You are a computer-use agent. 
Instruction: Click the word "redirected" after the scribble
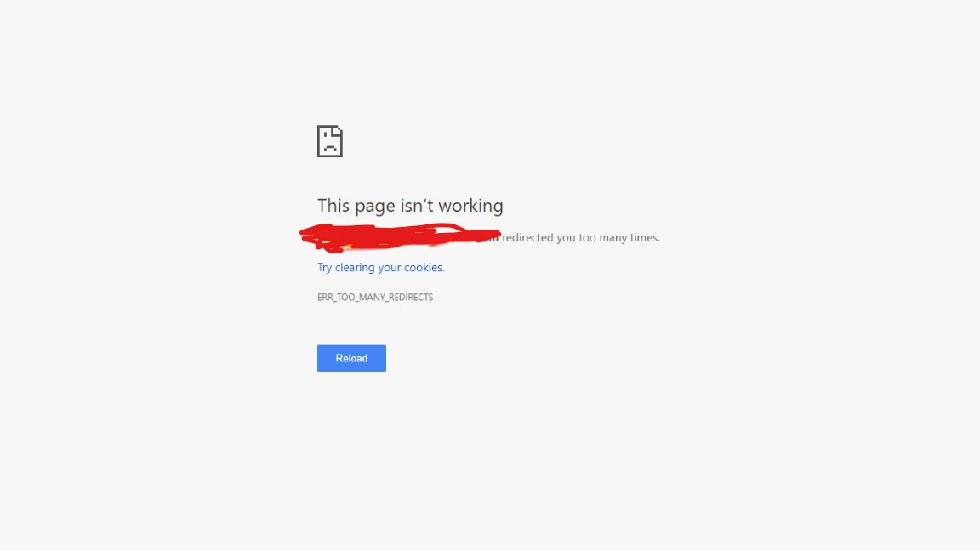[x=527, y=237]
